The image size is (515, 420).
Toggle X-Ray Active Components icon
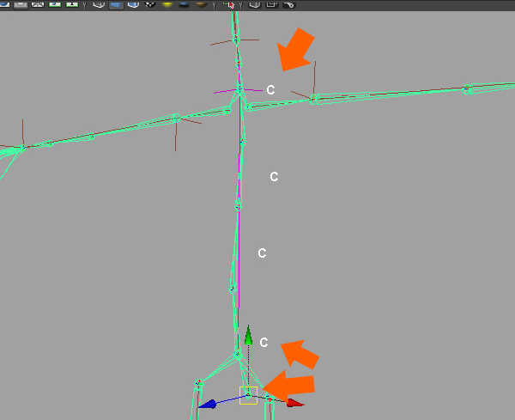click(272, 4)
